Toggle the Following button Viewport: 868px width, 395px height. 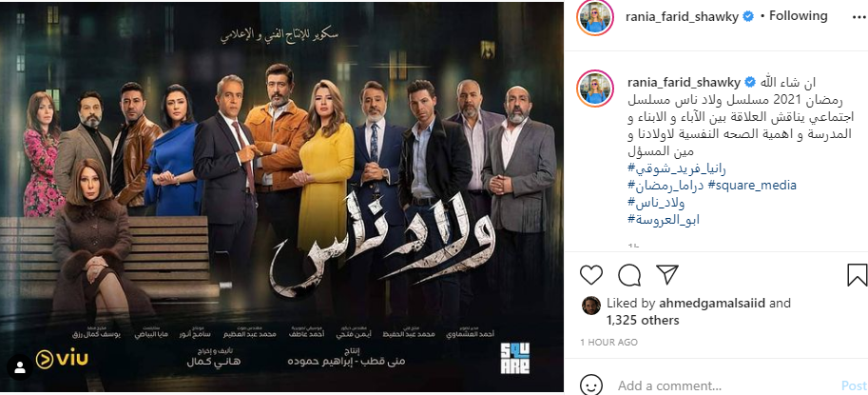coord(798,16)
